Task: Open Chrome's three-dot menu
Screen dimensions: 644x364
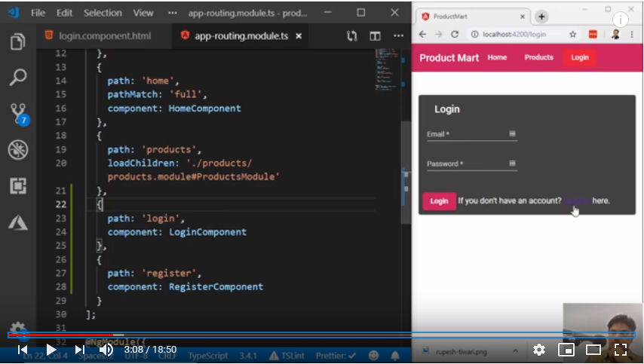Action: pos(632,35)
